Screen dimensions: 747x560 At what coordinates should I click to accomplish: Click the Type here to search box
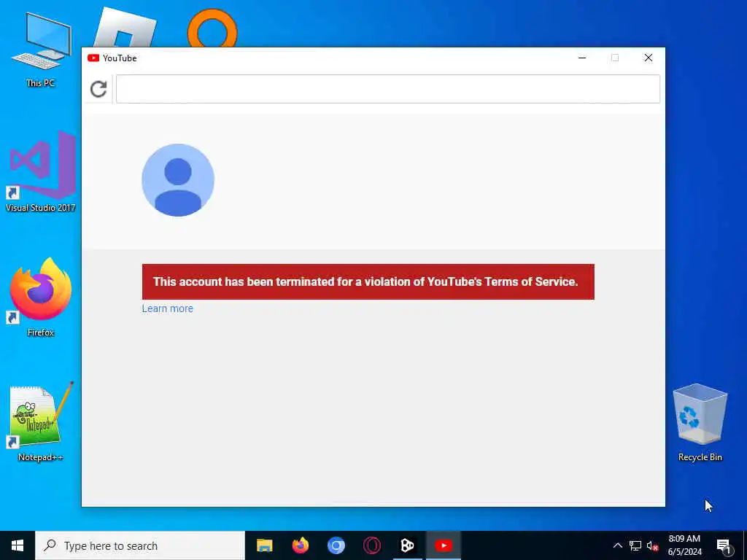click(x=140, y=545)
